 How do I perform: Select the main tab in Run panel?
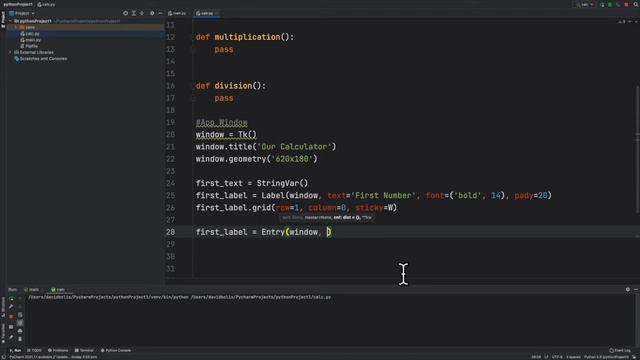click(x=31, y=289)
